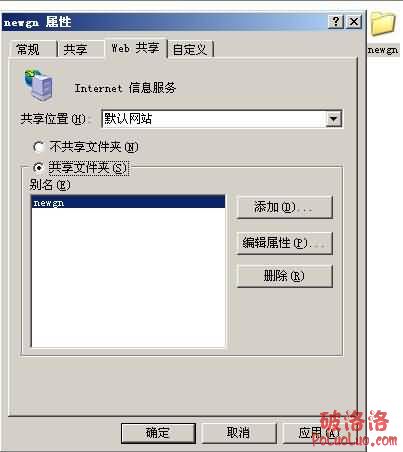Choose the 不共享文件夹 radio option

click(86, 147)
